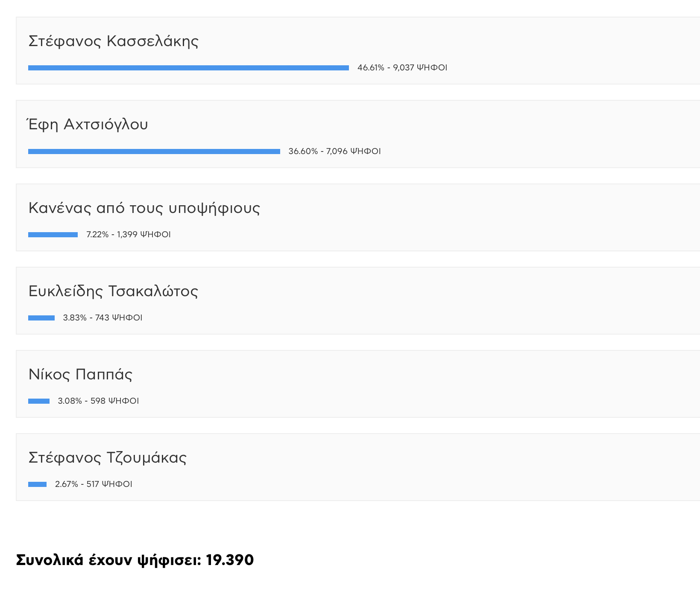
Task: Click Παππάς's 3.08% progress bar
Action: click(39, 401)
